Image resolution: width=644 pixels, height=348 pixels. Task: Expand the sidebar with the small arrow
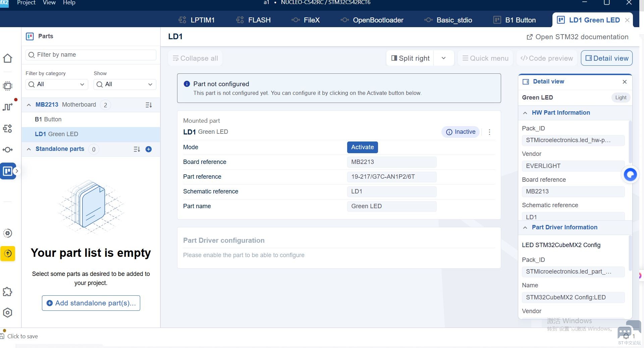16,171
